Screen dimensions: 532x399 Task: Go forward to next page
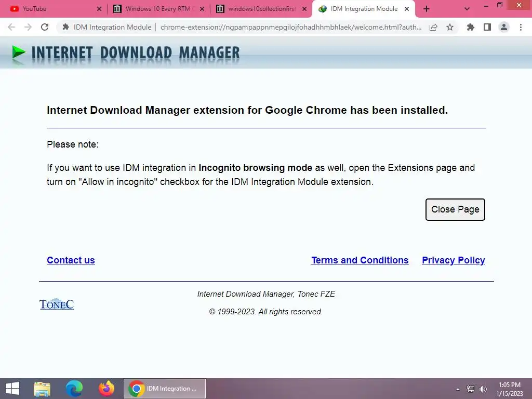pyautogui.click(x=28, y=27)
